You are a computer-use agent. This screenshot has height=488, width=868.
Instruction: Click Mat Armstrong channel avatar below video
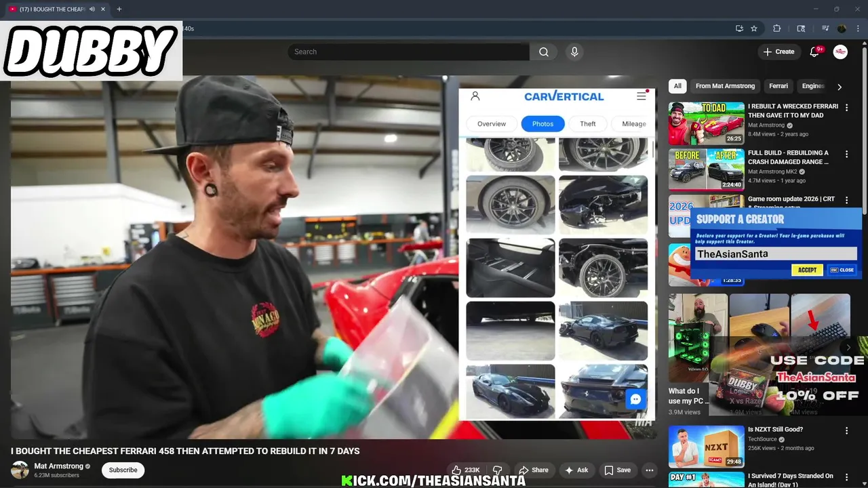click(20, 470)
